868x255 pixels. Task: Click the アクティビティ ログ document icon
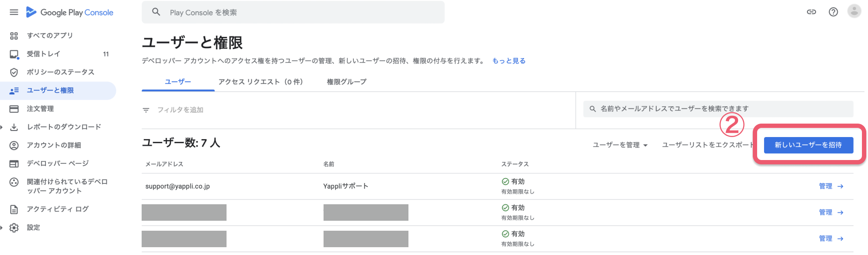pyautogui.click(x=14, y=209)
